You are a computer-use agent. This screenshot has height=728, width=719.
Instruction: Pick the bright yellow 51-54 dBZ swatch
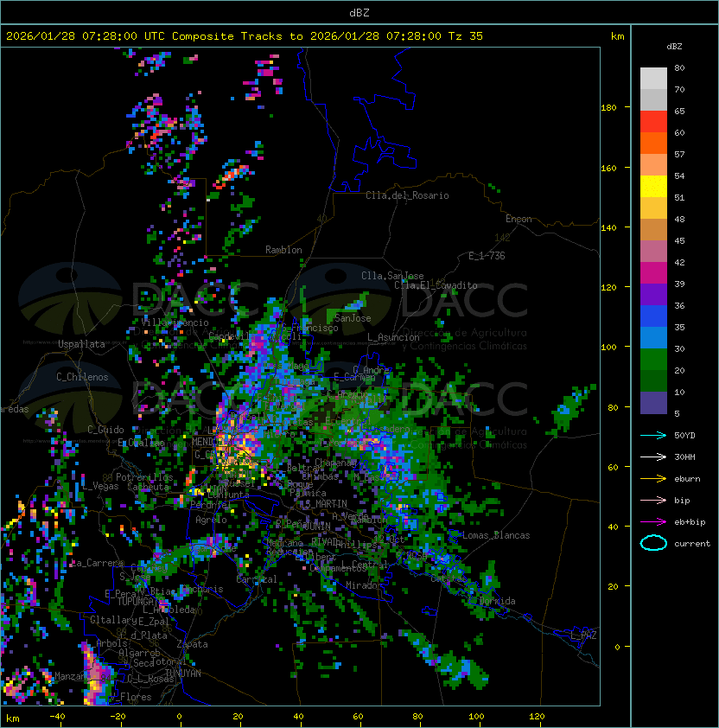653,187
